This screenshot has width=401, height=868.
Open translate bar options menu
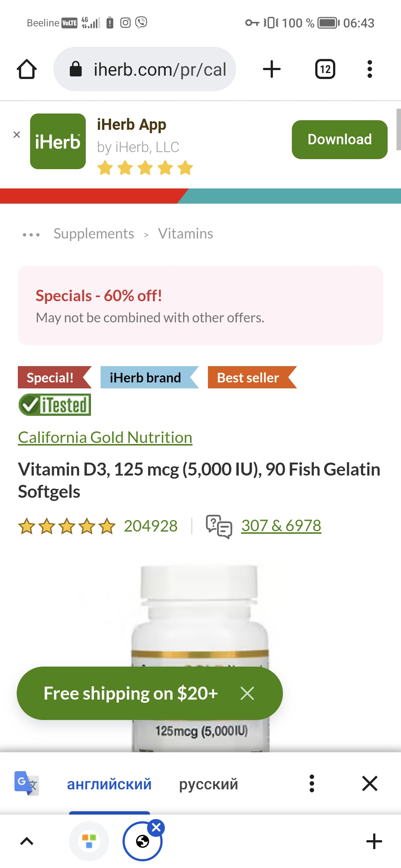coord(312,783)
